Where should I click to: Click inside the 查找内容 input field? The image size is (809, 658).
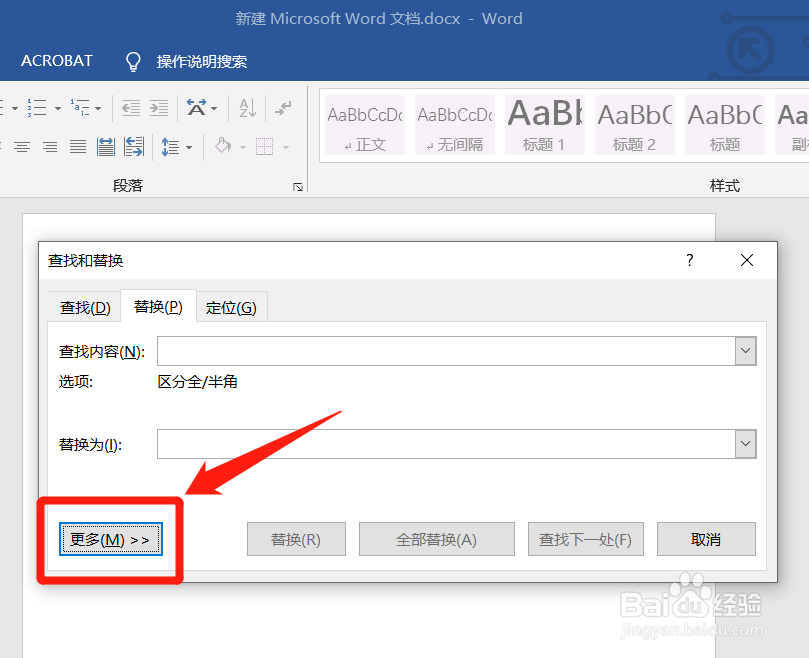pos(440,351)
